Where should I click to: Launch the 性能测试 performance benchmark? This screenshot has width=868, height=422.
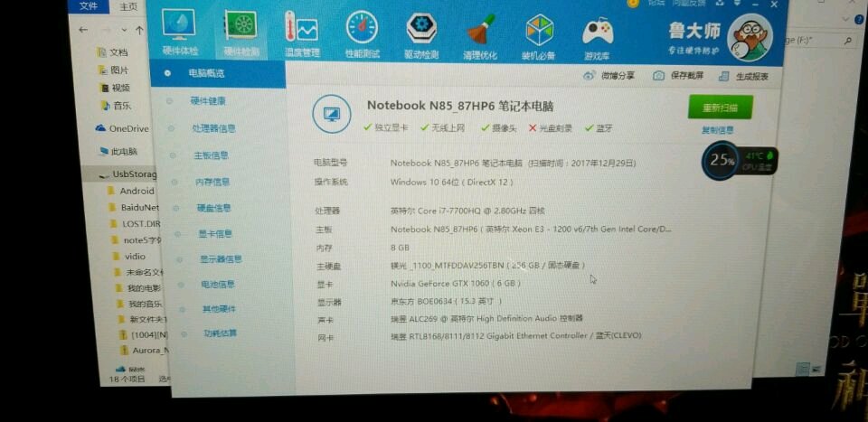362,34
